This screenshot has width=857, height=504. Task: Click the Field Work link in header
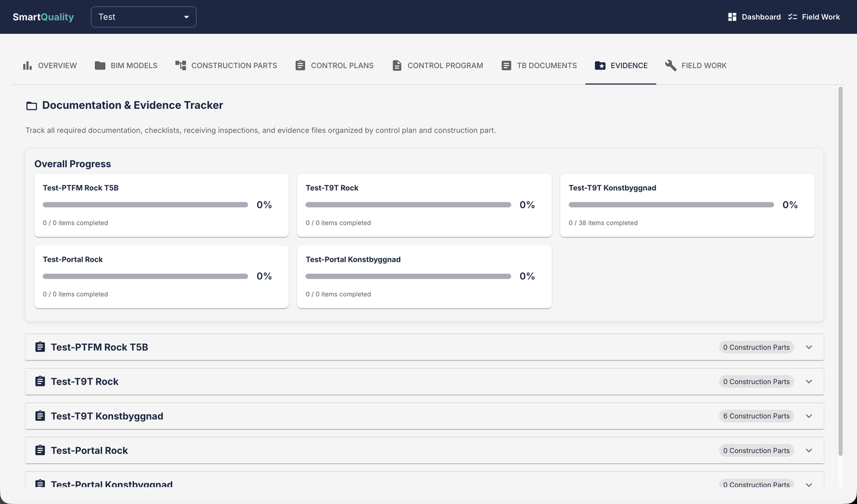coord(814,17)
